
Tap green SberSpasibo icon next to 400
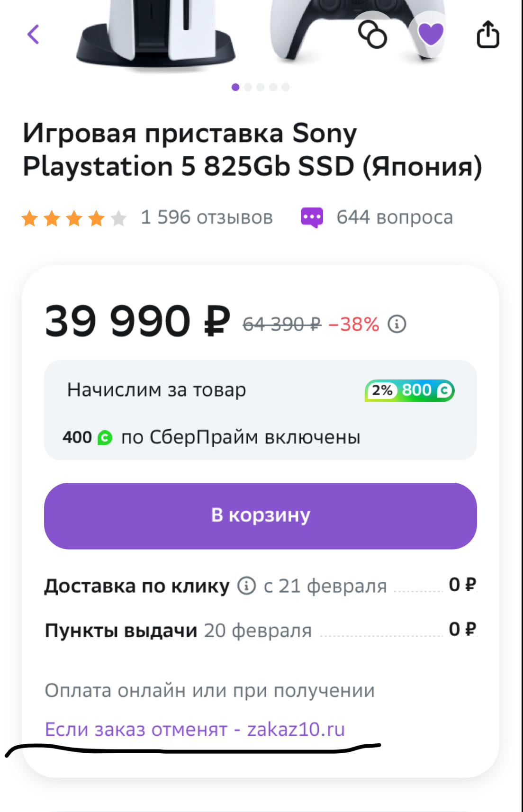[105, 438]
